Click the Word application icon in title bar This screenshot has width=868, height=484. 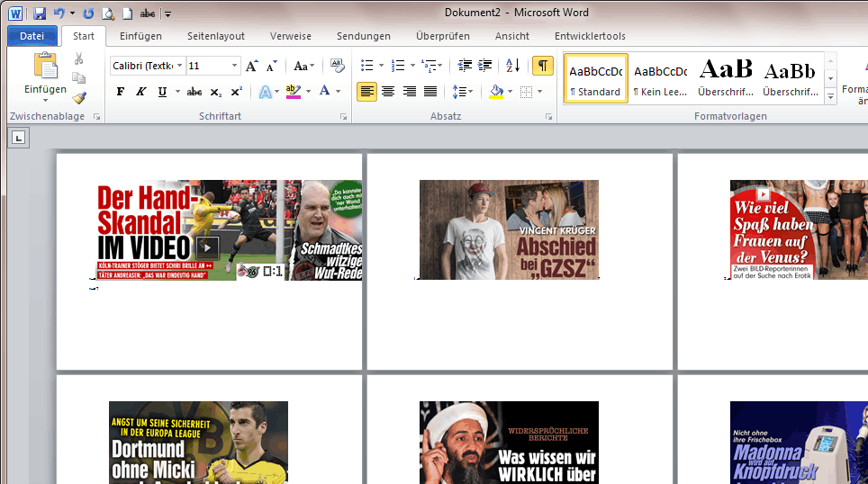coord(15,13)
